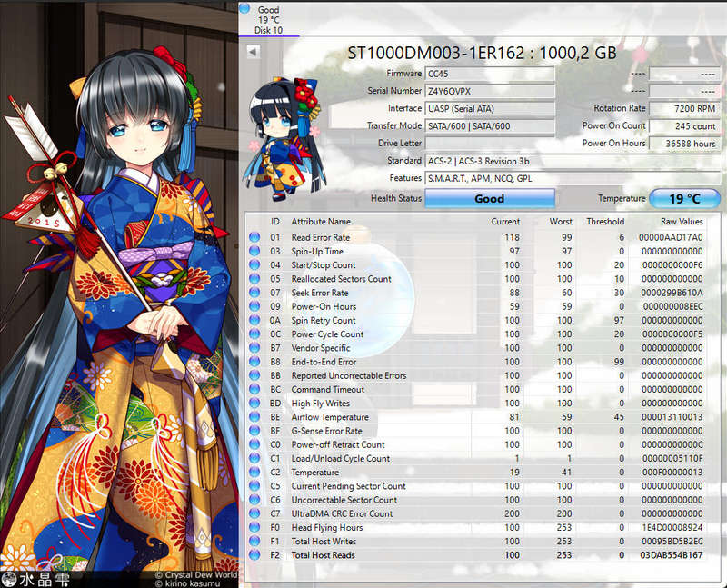The height and width of the screenshot is (588, 727).
Task: Click the Power On Count 245 field
Action: [x=685, y=126]
